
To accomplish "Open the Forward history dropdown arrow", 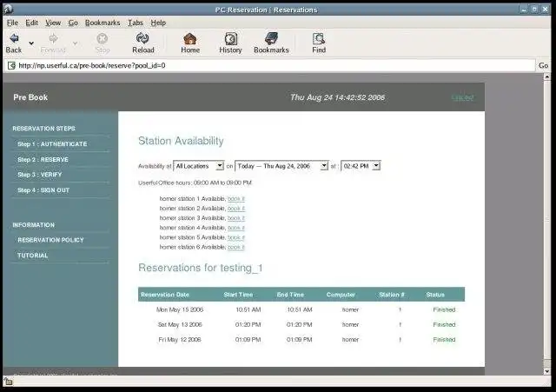I will coord(76,43).
